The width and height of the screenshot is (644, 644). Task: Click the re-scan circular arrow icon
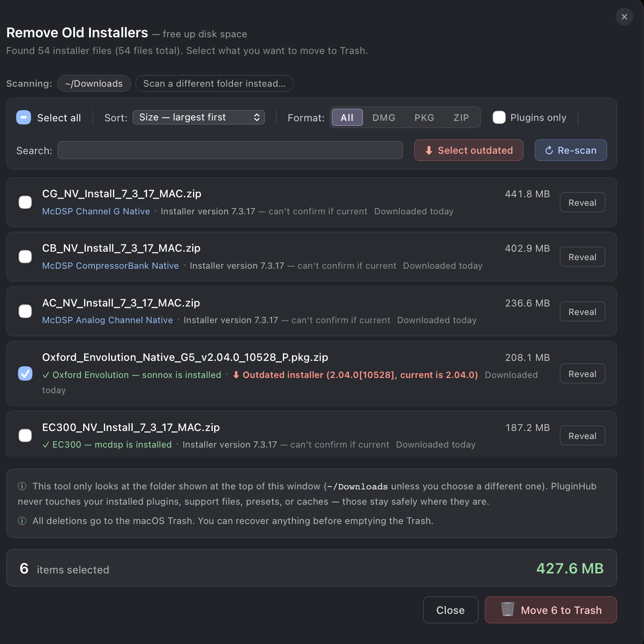(549, 150)
